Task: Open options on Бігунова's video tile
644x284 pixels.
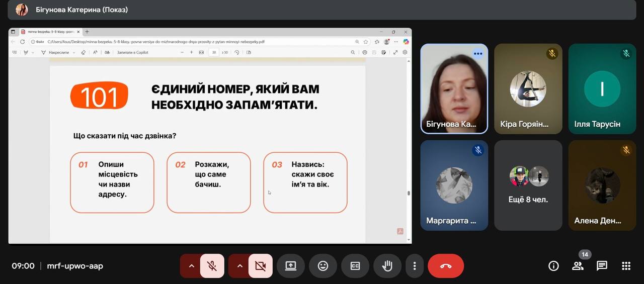Action: (478, 54)
